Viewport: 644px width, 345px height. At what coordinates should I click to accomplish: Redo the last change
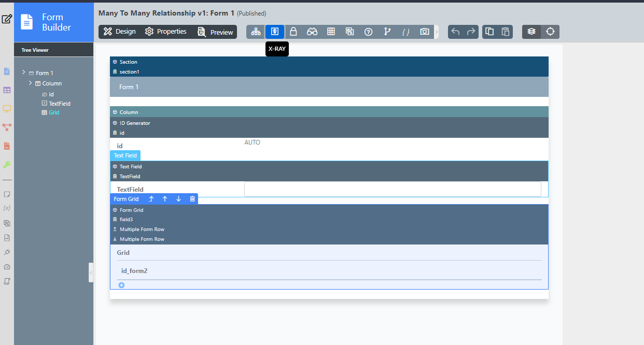pos(471,32)
